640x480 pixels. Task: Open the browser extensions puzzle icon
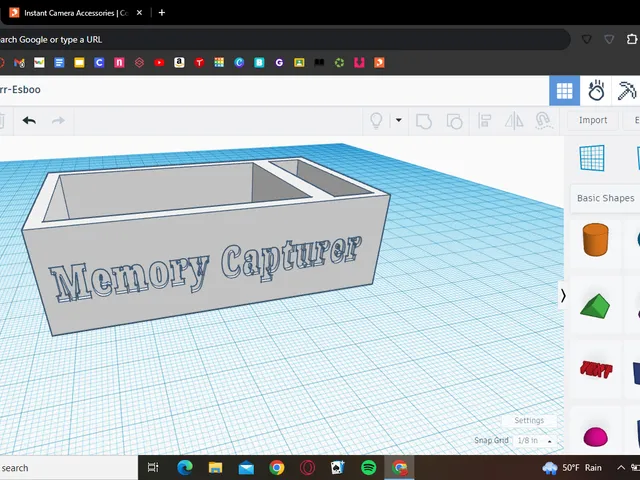coord(631,39)
